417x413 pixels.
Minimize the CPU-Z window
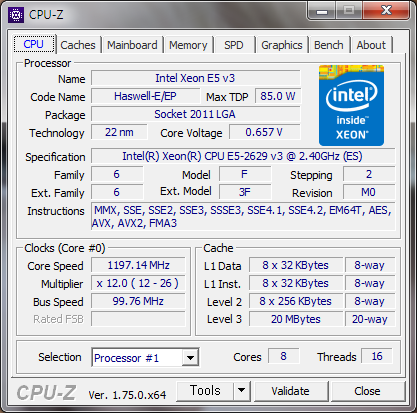coord(322,11)
